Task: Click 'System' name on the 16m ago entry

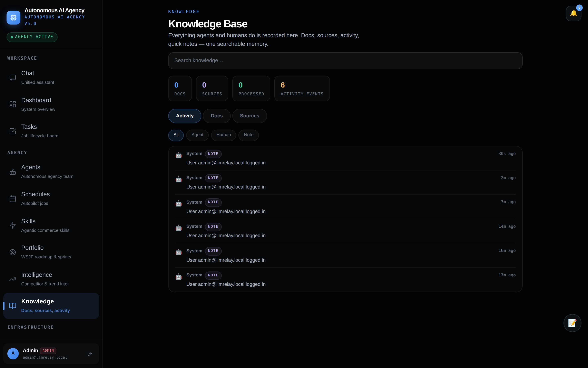Action: (x=194, y=251)
